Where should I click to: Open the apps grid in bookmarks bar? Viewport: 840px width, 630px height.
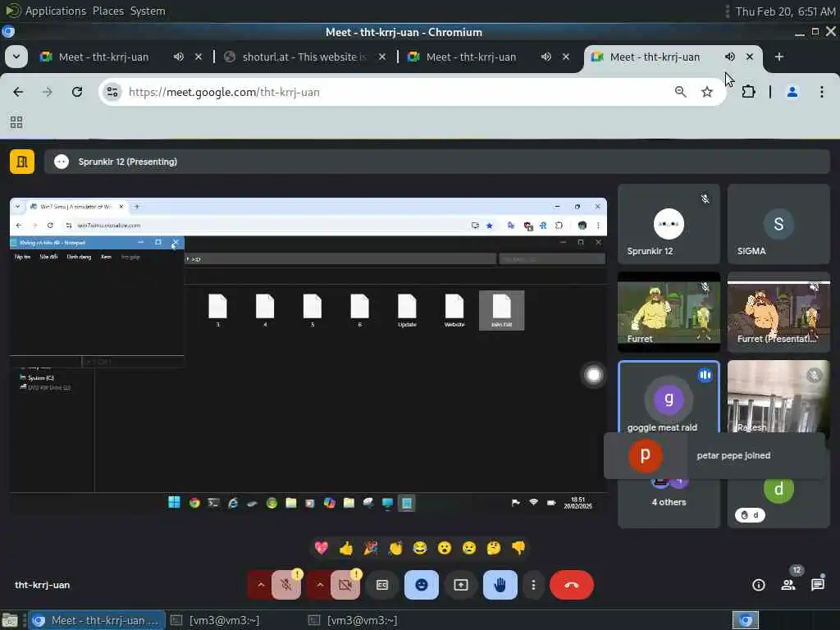click(16, 122)
